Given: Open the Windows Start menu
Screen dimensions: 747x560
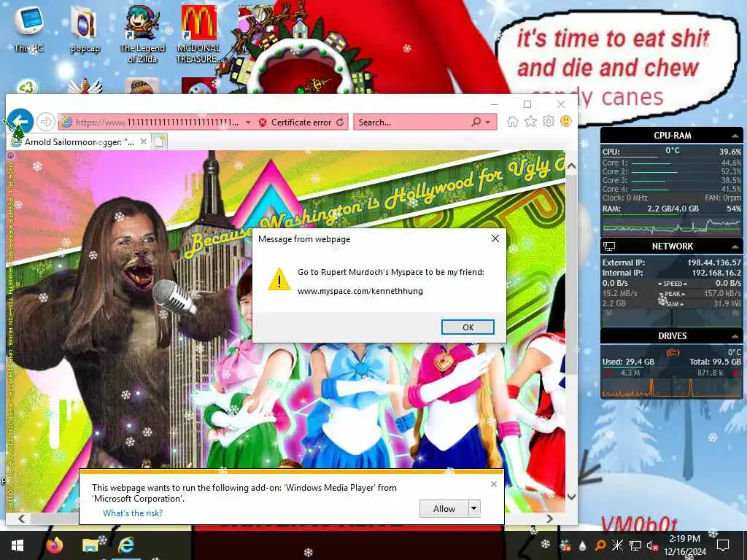Looking at the screenshot, I should [x=18, y=545].
